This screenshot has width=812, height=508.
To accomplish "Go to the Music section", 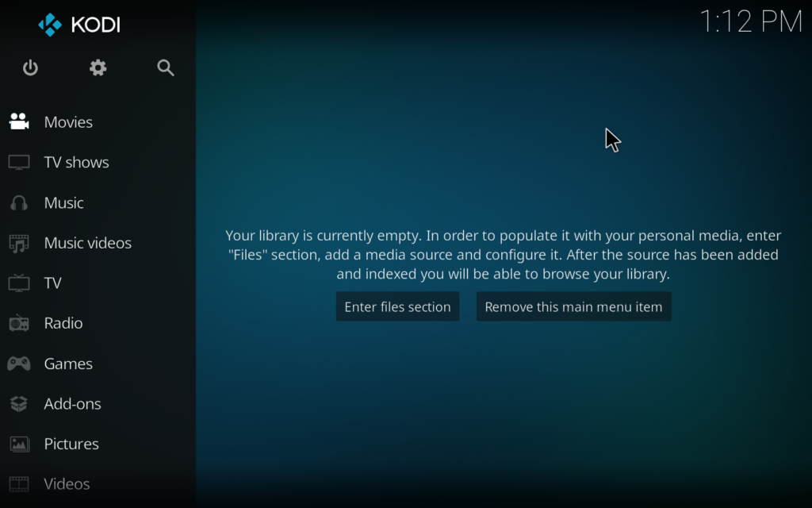I will [63, 202].
